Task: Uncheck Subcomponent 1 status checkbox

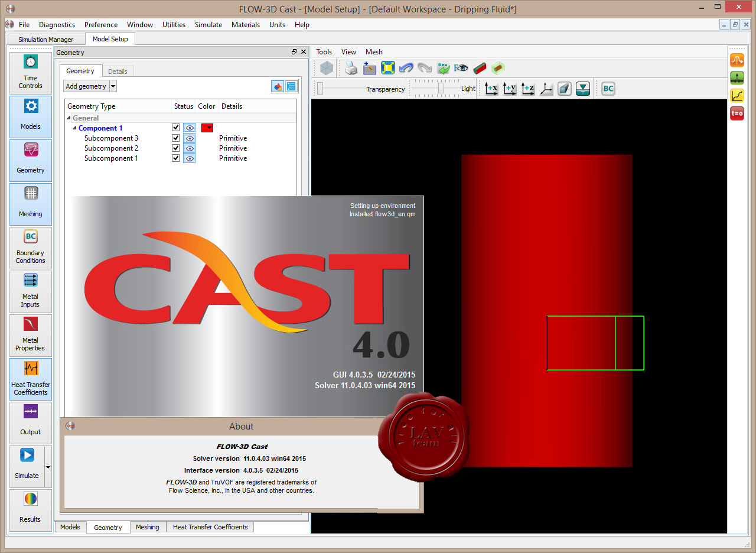Action: [x=175, y=158]
